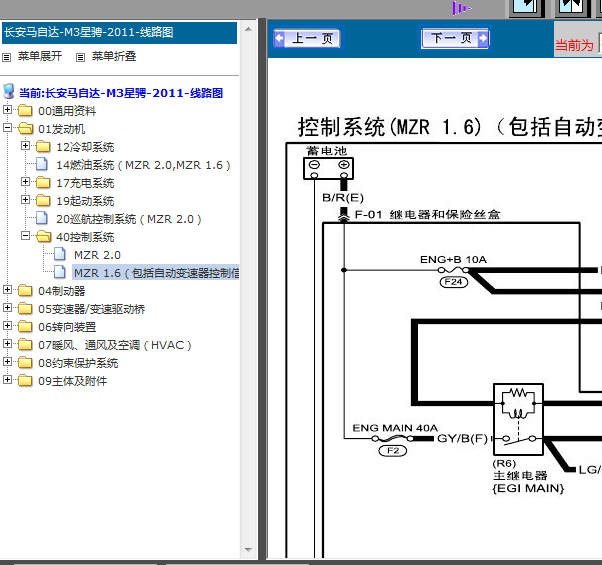602x565 pixels.
Task: Open the root 当前:长安马自达-M3星骋-2011-线路图 link
Action: point(121,93)
